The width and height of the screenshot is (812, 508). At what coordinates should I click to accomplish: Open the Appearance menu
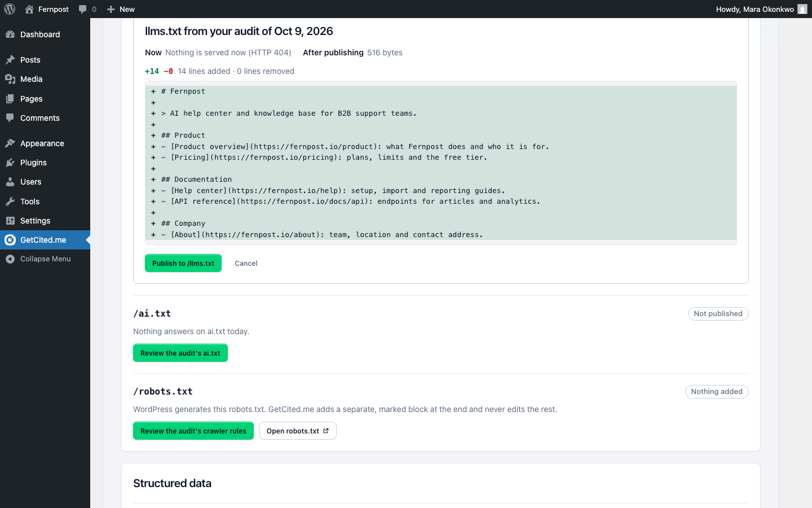(45, 143)
